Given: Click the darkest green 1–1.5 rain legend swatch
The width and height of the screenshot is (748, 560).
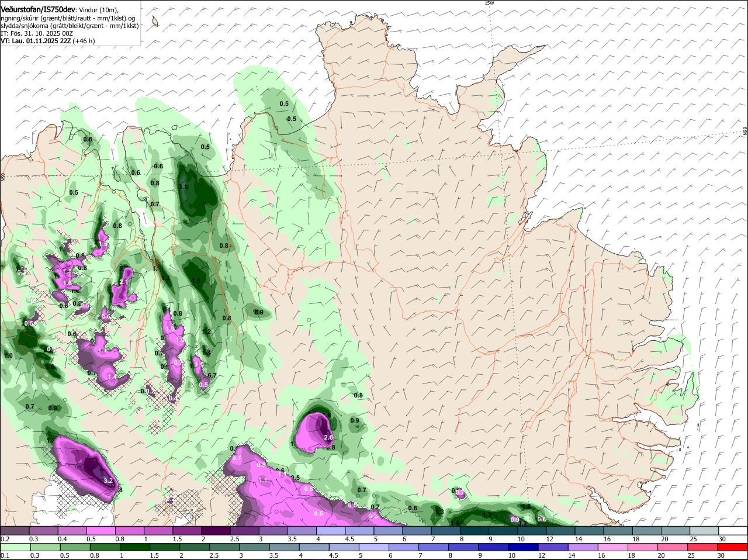Looking at the screenshot, I should pos(134,548).
